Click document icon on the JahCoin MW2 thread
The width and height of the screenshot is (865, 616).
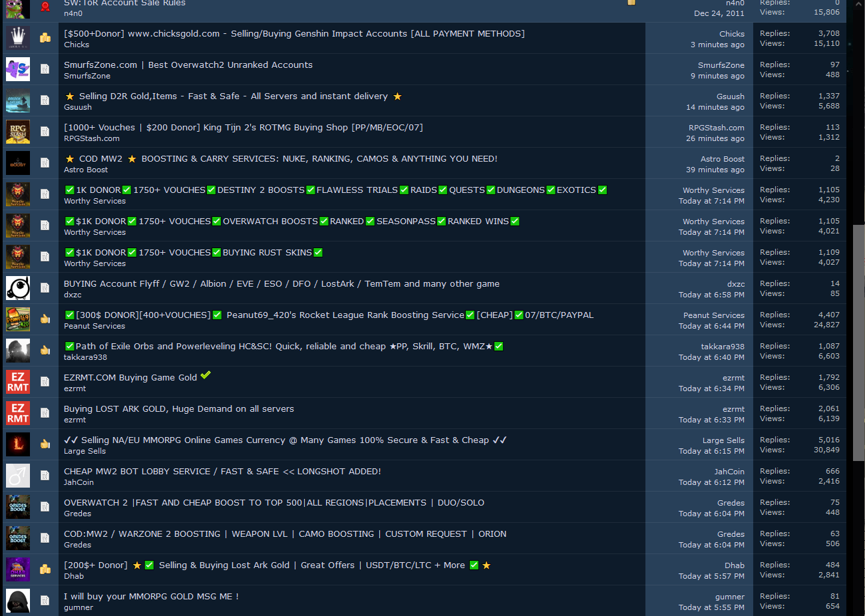click(45, 476)
